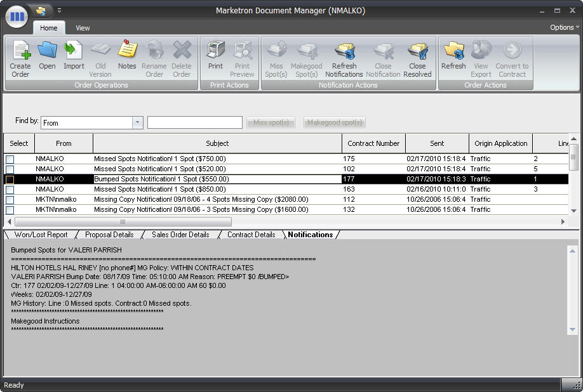Sort by the Contract Number column header
583x392 pixels.
click(x=373, y=143)
